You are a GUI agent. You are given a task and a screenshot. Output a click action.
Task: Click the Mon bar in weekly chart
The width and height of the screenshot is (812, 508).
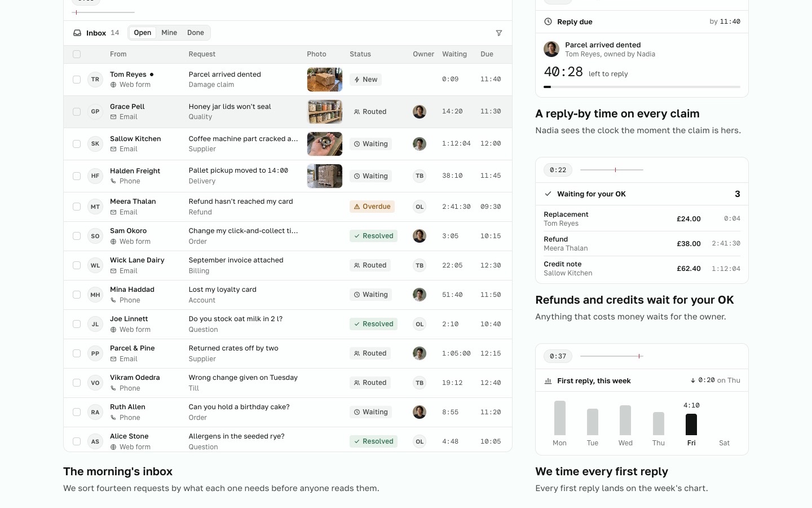point(560,418)
